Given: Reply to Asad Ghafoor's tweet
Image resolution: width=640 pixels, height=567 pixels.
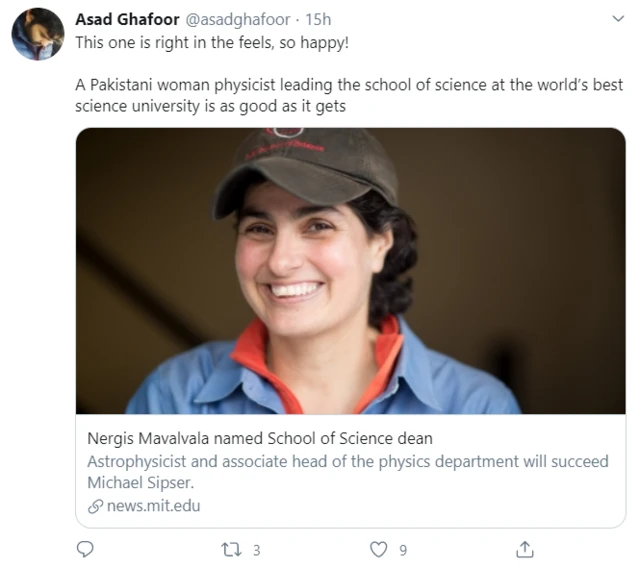Looking at the screenshot, I should pyautogui.click(x=85, y=549).
